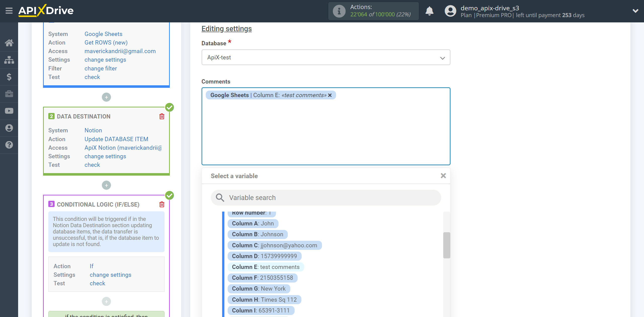Screen dimensions: 644x317
Task: Open ApiX Notion access link
Action: coord(123,148)
